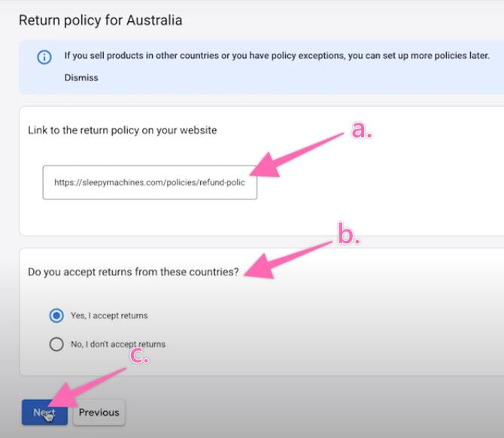The width and height of the screenshot is (504, 438).
Task: Click the 'Do you accept returns' question text
Action: coord(133,272)
